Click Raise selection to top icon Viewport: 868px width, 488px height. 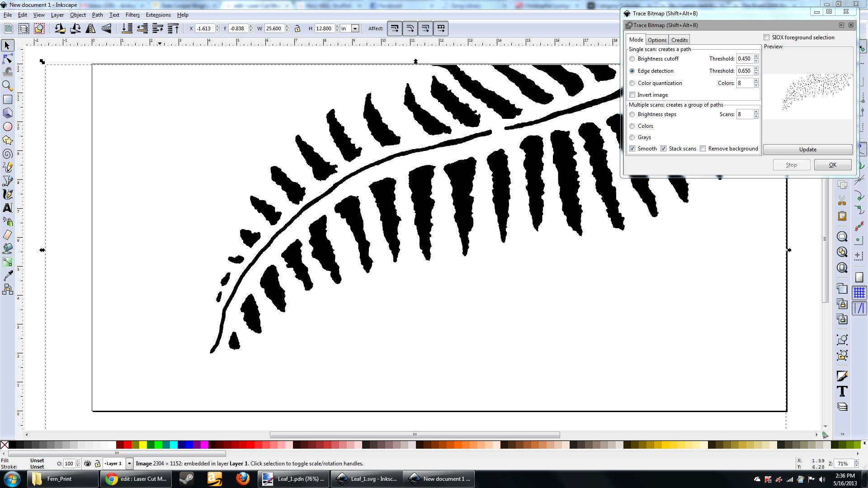(173, 28)
